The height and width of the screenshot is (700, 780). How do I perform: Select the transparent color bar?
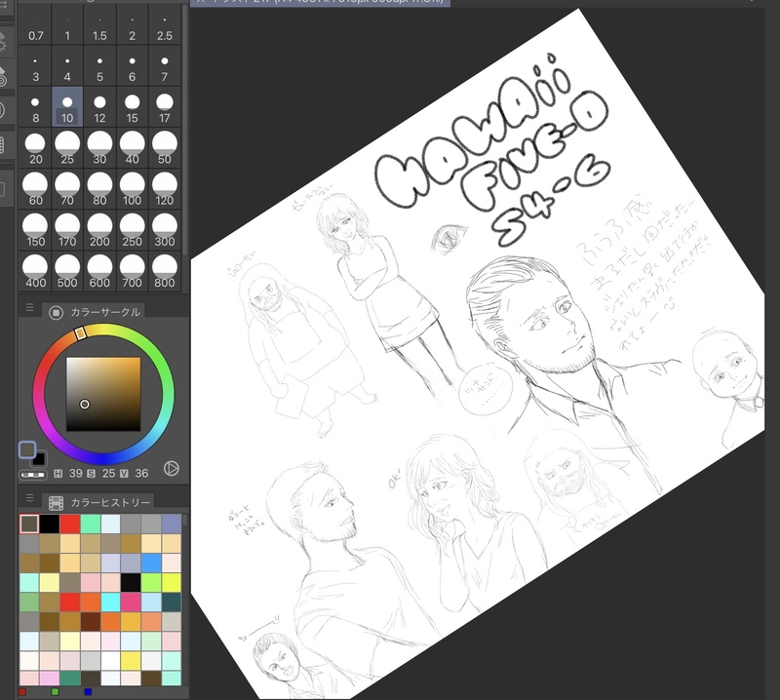pyautogui.click(x=33, y=475)
